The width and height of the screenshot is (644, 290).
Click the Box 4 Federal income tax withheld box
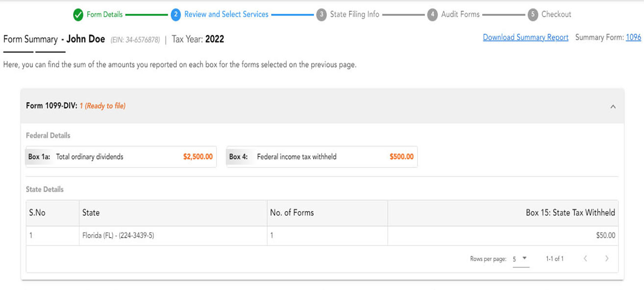[x=321, y=157]
